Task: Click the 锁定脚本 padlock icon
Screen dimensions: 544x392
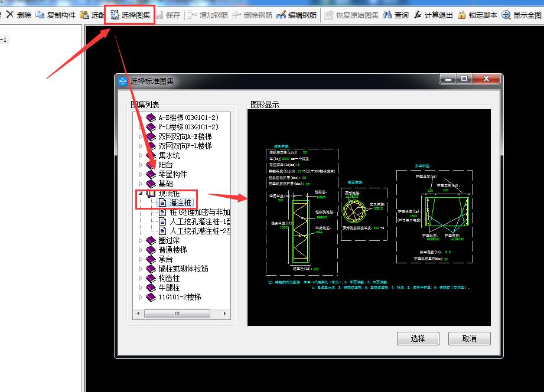Action: click(461, 15)
